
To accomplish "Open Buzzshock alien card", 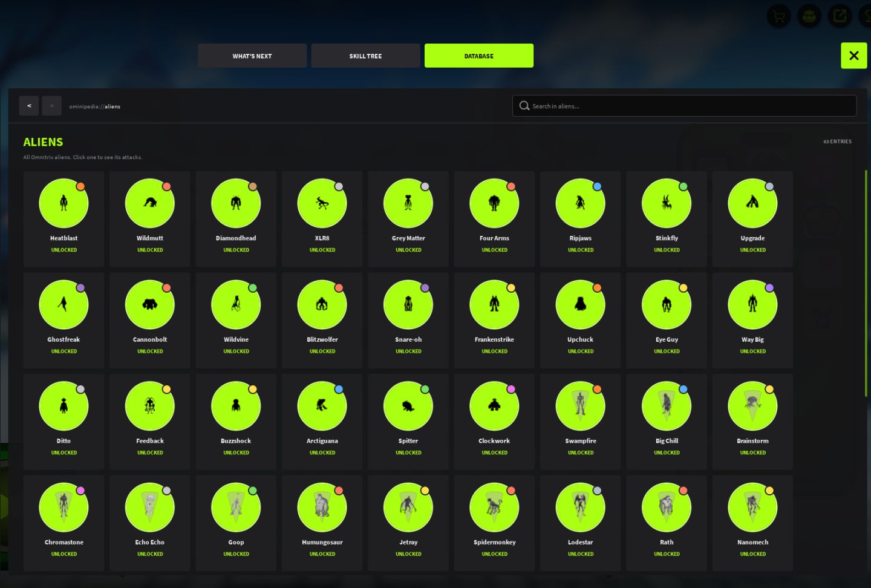I will point(236,422).
